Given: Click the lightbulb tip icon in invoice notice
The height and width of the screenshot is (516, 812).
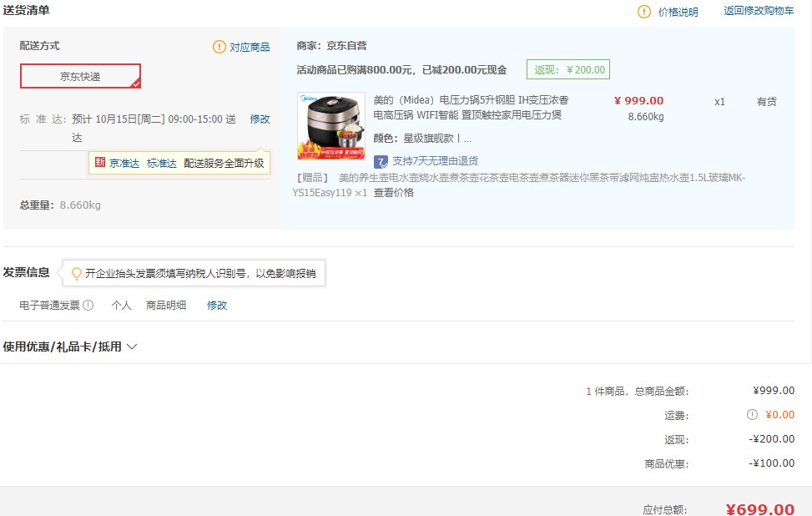Looking at the screenshot, I should 77,274.
